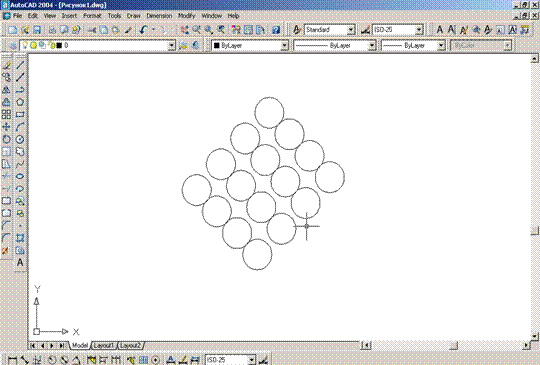The height and width of the screenshot is (365, 540).
Task: Select the Polygon draw tool
Action: click(20, 102)
